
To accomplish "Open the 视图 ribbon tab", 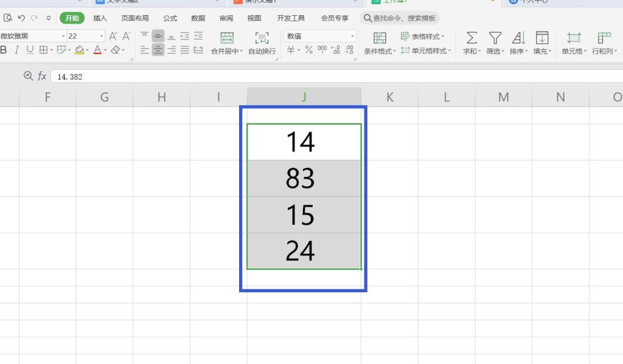I will tap(254, 18).
